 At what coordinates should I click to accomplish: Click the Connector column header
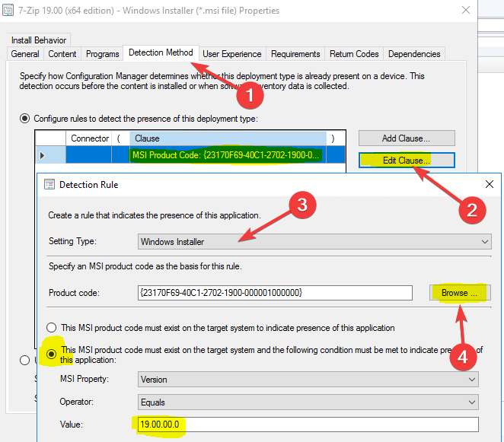[x=89, y=138]
